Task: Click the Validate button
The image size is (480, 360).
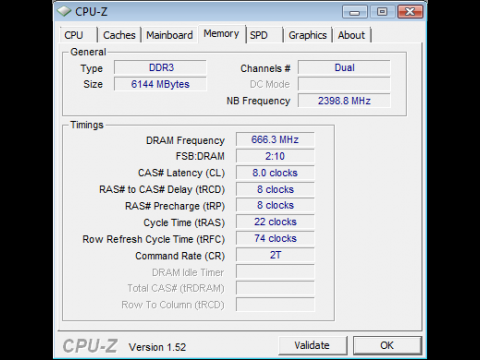Action: pos(312,345)
